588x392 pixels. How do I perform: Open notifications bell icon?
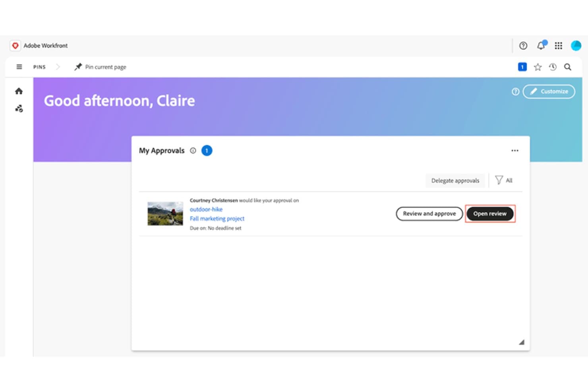click(541, 45)
